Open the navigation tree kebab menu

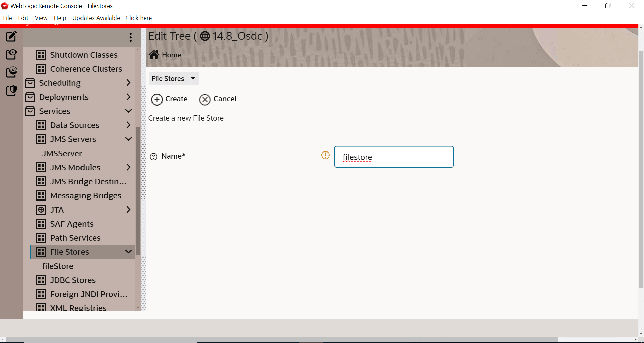coord(131,37)
